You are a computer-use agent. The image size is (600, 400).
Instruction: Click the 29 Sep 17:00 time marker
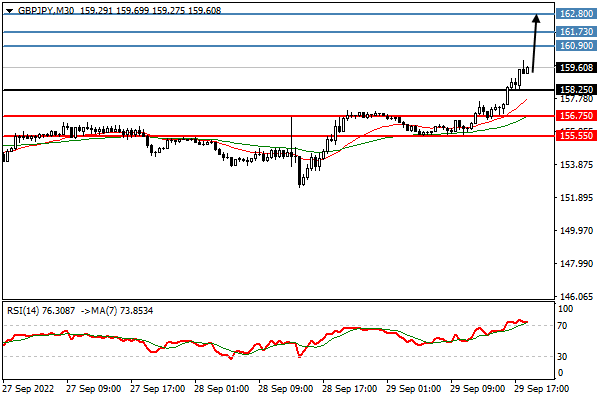tap(541, 389)
